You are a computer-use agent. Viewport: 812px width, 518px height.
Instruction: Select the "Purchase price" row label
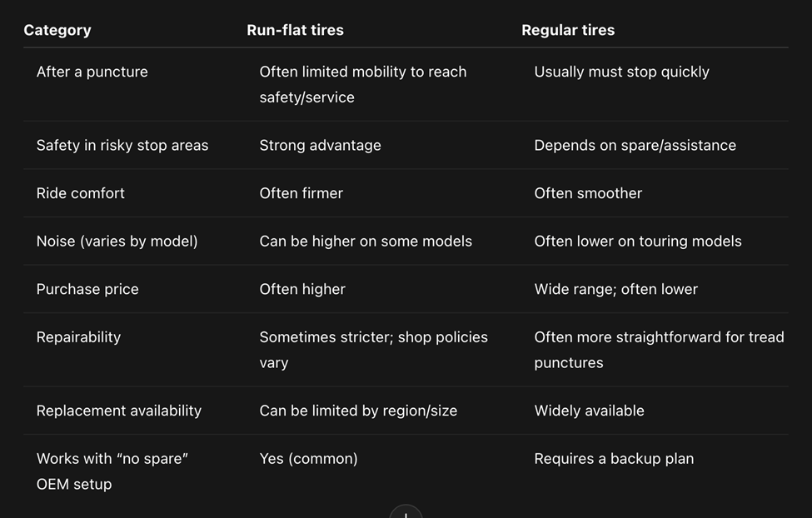click(x=87, y=289)
